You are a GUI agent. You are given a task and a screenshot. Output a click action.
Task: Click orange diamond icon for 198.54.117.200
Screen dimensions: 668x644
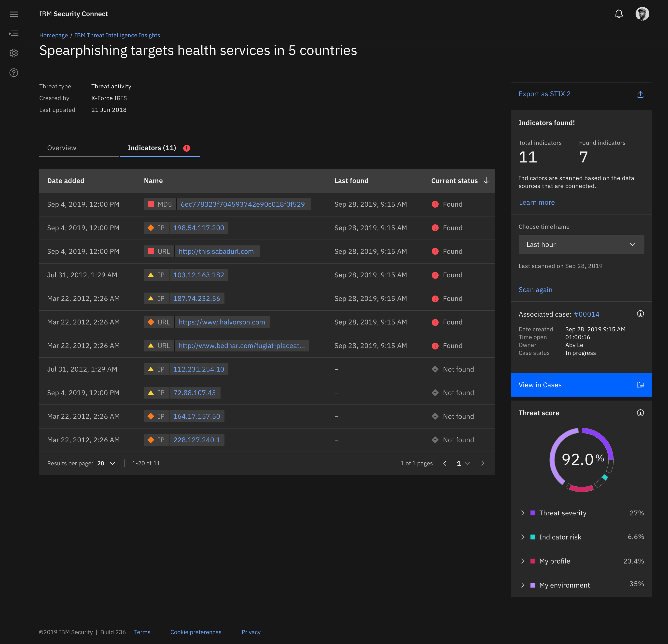click(151, 228)
